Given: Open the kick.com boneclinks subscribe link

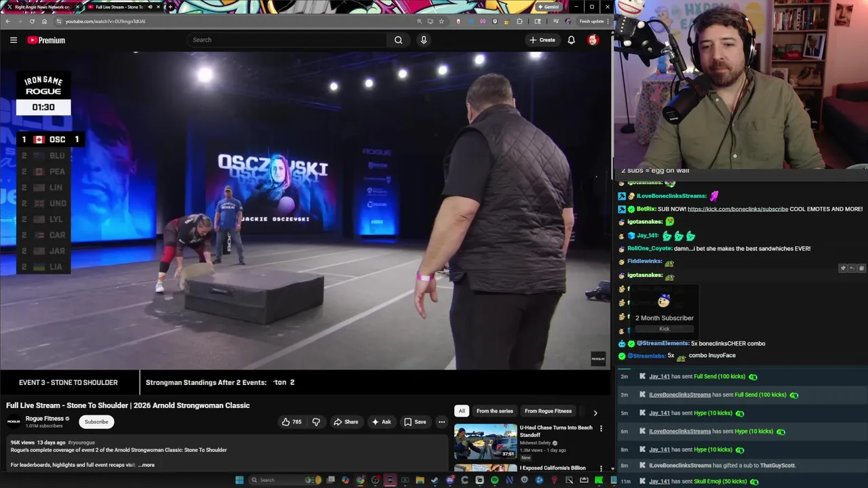Looking at the screenshot, I should point(738,209).
